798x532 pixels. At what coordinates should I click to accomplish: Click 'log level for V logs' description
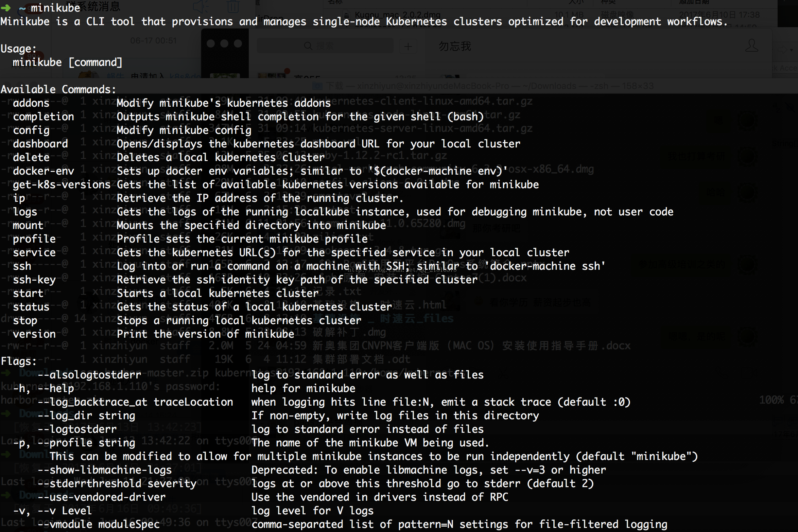click(x=312, y=511)
